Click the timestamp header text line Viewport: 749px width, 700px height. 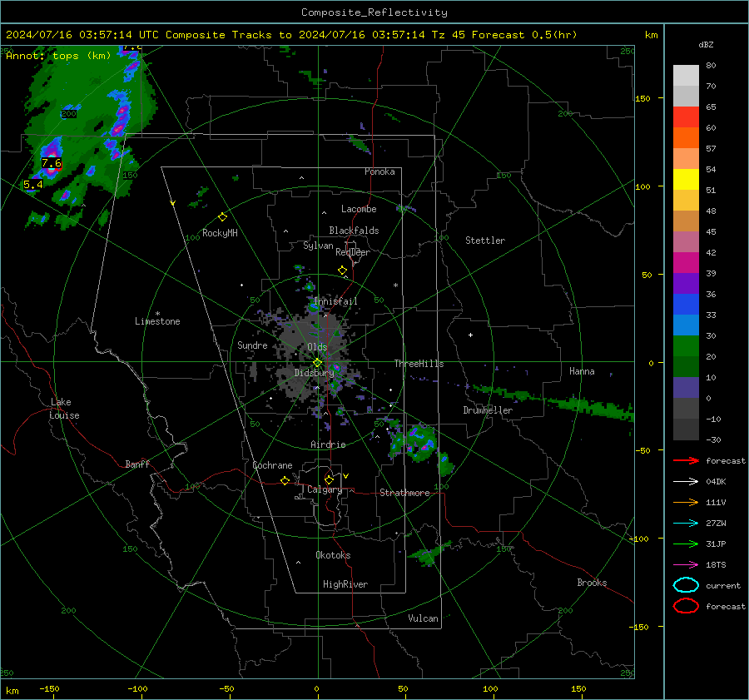pyautogui.click(x=291, y=35)
